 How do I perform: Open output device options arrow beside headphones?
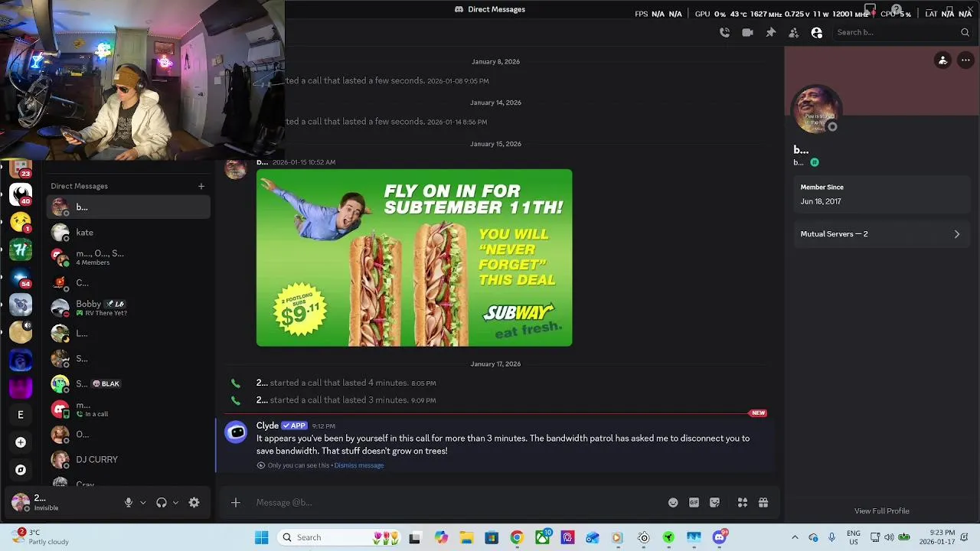coord(176,503)
